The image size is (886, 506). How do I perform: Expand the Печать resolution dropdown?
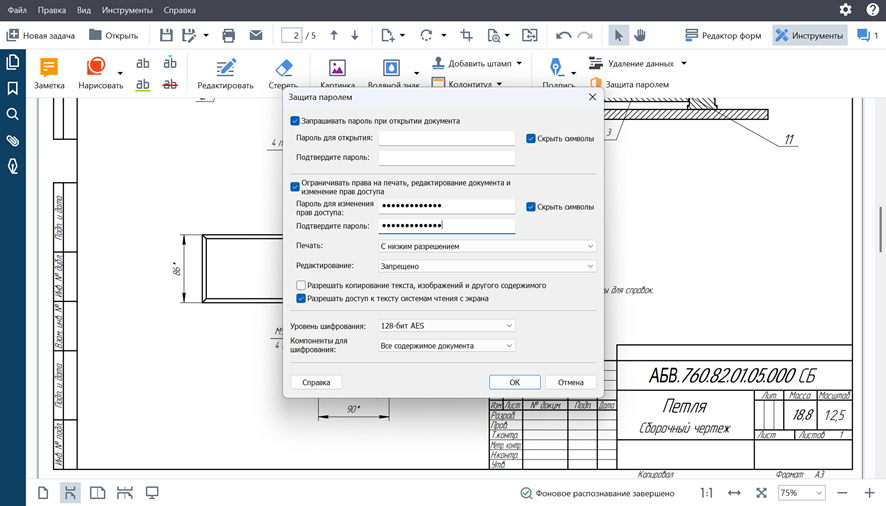487,246
